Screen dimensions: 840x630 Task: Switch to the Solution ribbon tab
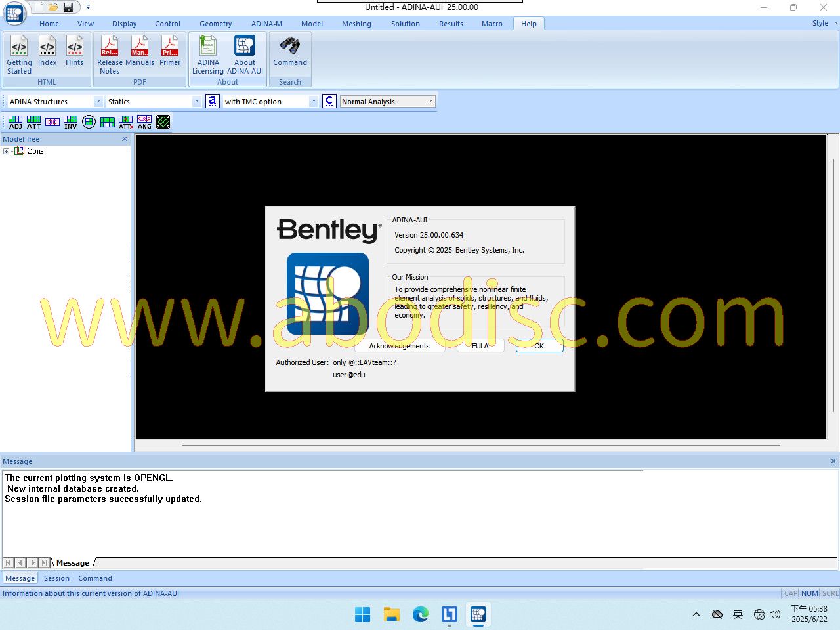pyautogui.click(x=406, y=24)
